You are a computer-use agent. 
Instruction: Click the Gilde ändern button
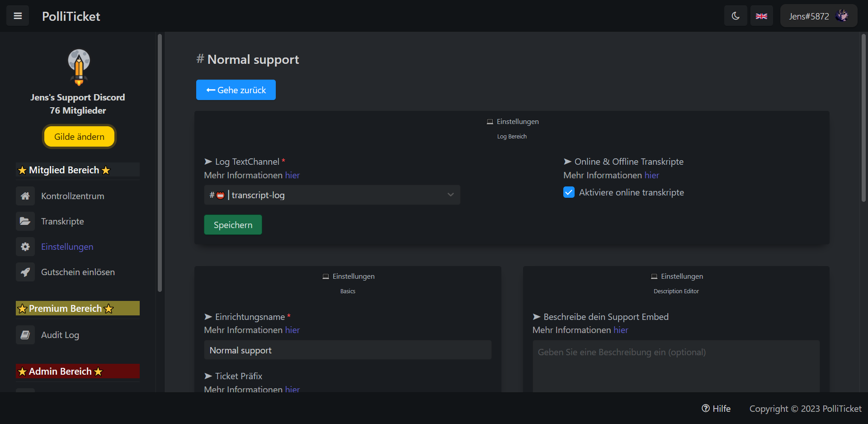click(79, 137)
